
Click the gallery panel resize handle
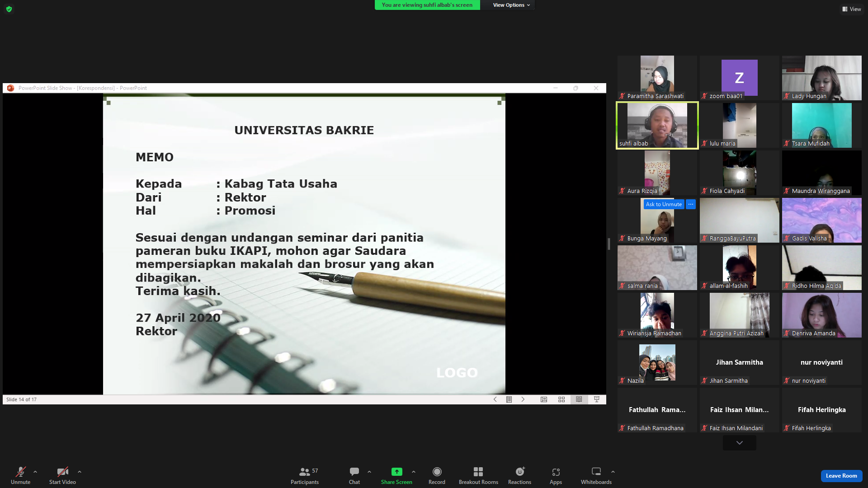click(x=609, y=244)
